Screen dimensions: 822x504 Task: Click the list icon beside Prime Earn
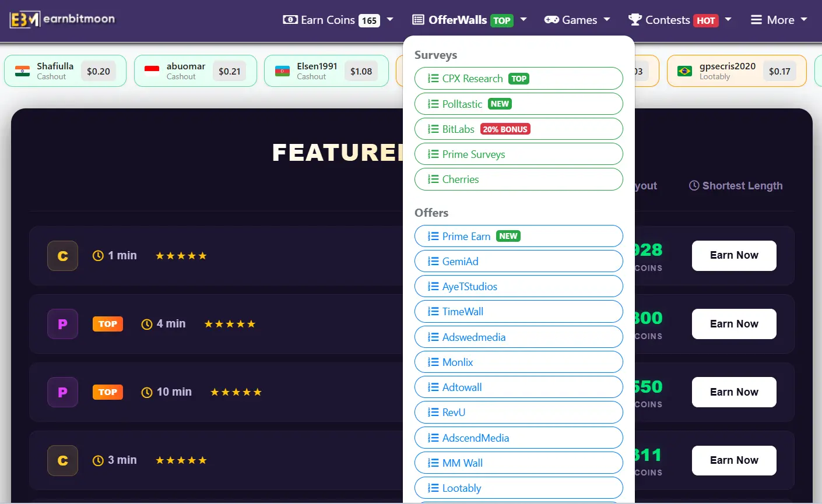433,237
